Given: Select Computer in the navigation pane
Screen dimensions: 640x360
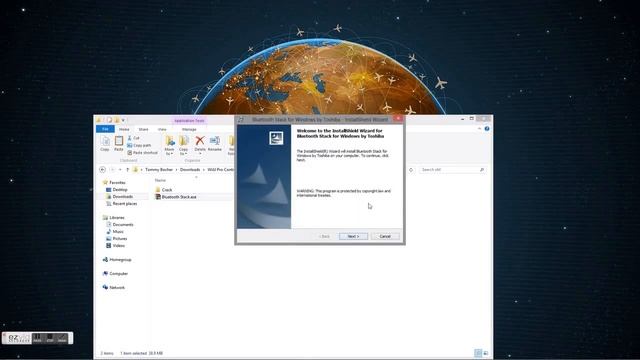Looking at the screenshot, I should pos(115,273).
